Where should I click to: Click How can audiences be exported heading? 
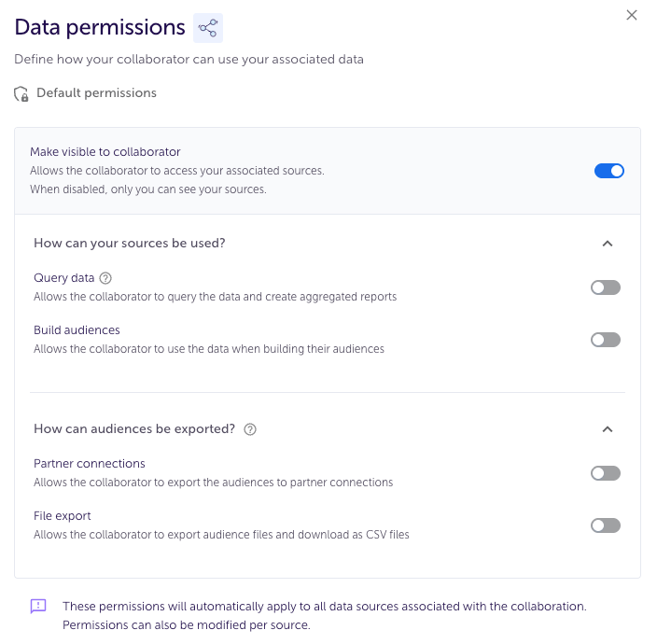click(134, 429)
